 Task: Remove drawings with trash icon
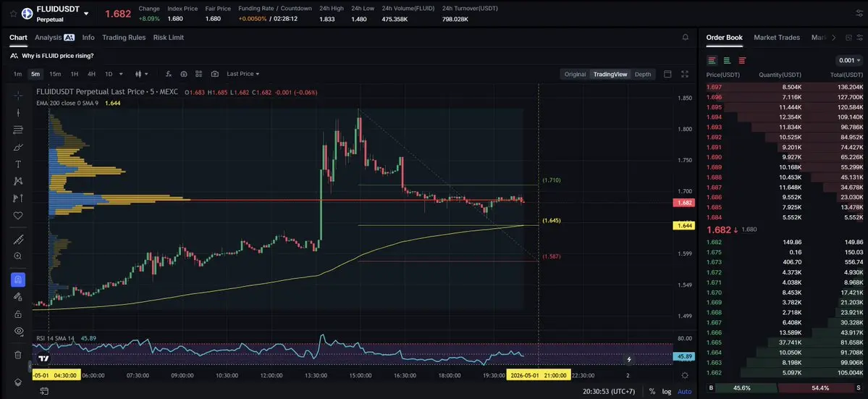tap(18, 355)
